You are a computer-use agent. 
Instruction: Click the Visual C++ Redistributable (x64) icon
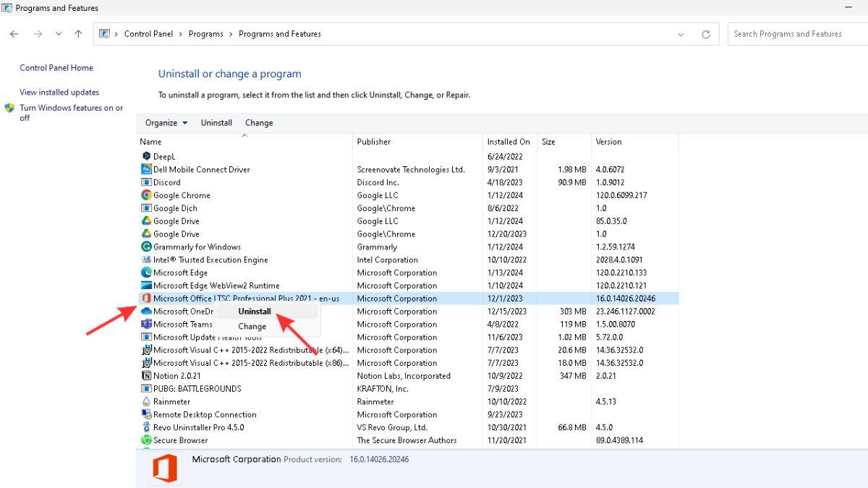point(146,350)
